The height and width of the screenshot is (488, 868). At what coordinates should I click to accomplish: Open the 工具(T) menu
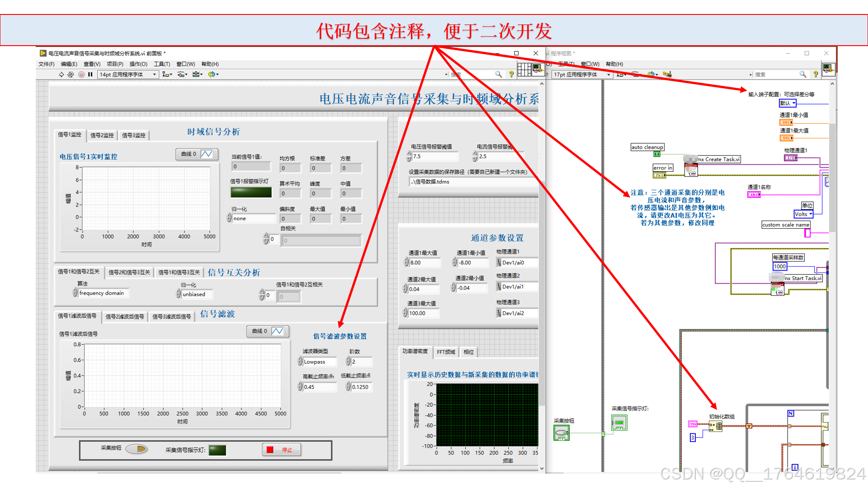tap(161, 64)
